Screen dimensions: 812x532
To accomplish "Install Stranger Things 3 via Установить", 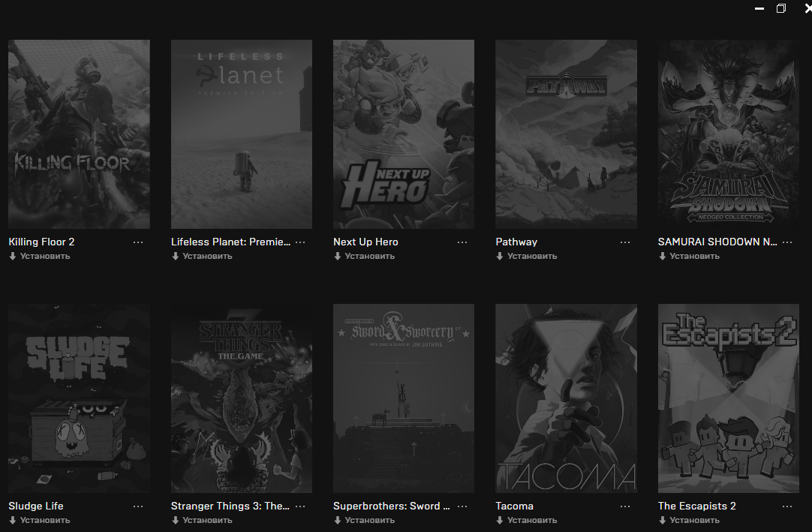I will tap(202, 520).
